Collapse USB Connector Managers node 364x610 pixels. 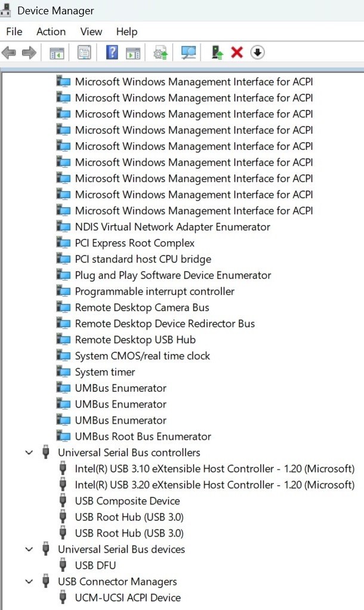click(x=29, y=581)
